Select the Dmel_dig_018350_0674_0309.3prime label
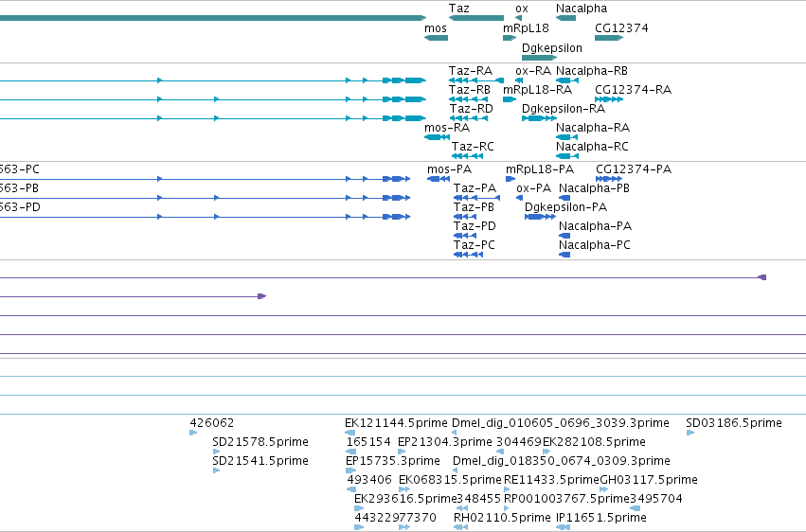This screenshot has height=532, width=806. tap(562, 461)
